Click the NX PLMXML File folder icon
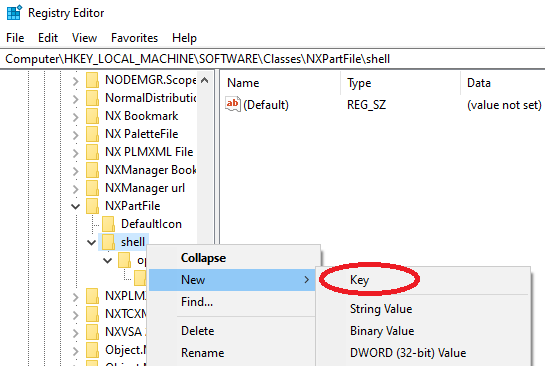This screenshot has height=366, width=545. [x=92, y=152]
